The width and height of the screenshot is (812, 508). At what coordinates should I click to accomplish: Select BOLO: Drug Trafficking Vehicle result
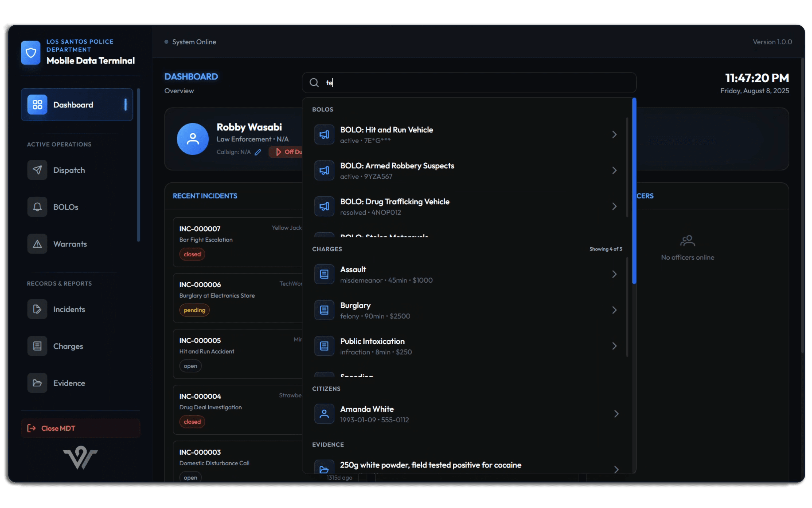click(467, 207)
